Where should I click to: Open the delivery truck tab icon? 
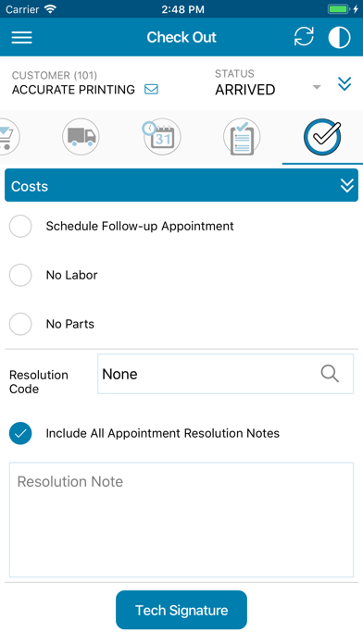coord(81,137)
